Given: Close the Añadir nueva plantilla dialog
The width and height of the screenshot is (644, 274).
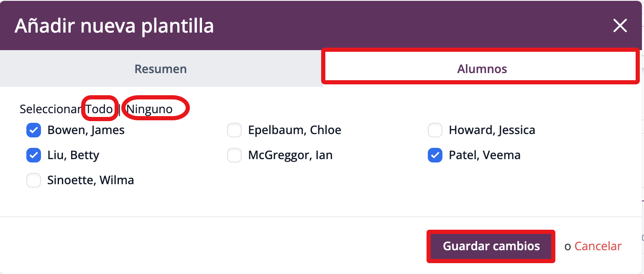Looking at the screenshot, I should (x=620, y=26).
